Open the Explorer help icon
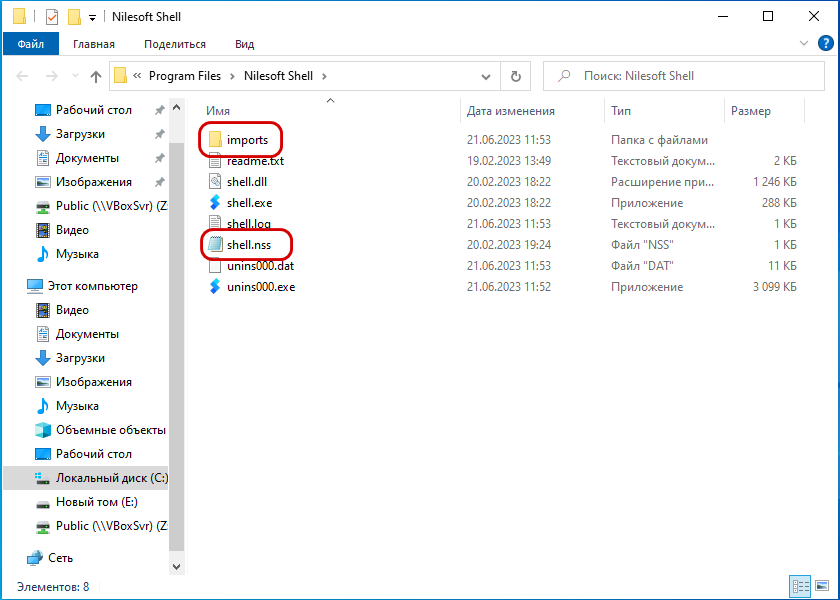Image resolution: width=840 pixels, height=600 pixels. pos(826,43)
